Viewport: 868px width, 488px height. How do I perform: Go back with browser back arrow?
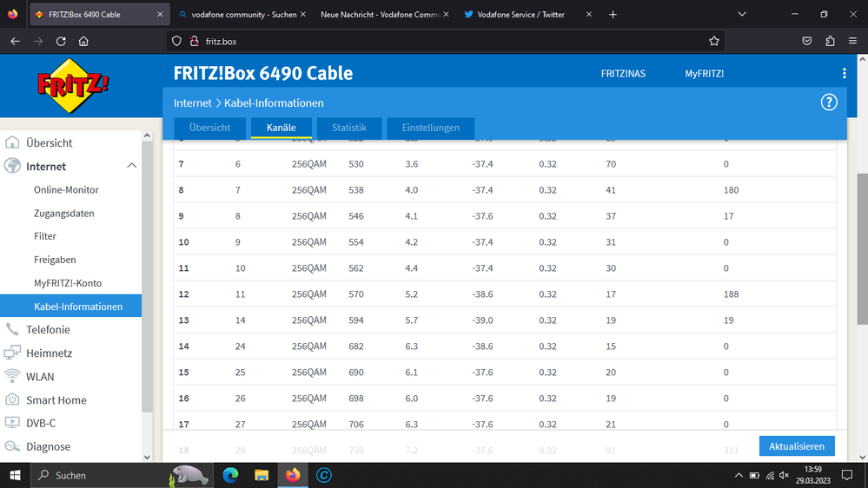(15, 41)
